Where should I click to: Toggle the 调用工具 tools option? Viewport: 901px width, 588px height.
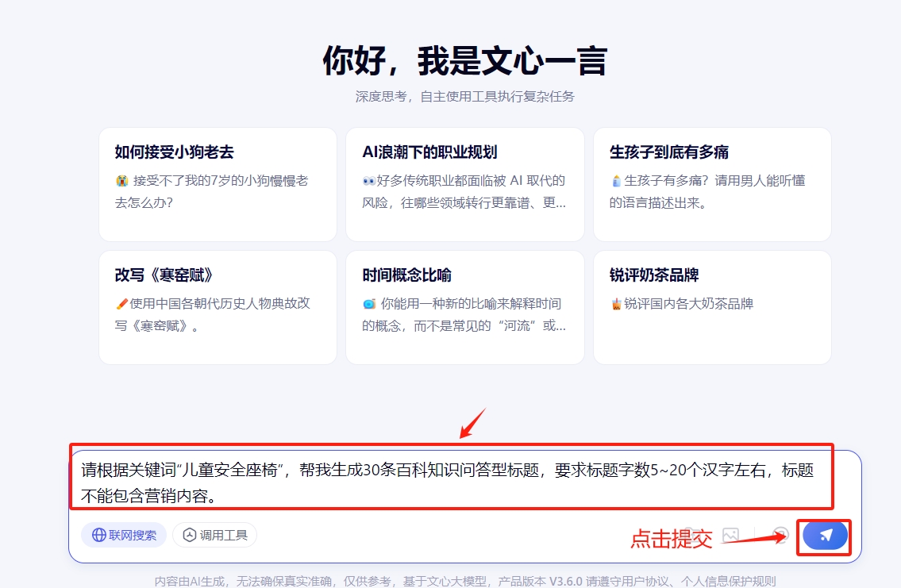point(215,535)
